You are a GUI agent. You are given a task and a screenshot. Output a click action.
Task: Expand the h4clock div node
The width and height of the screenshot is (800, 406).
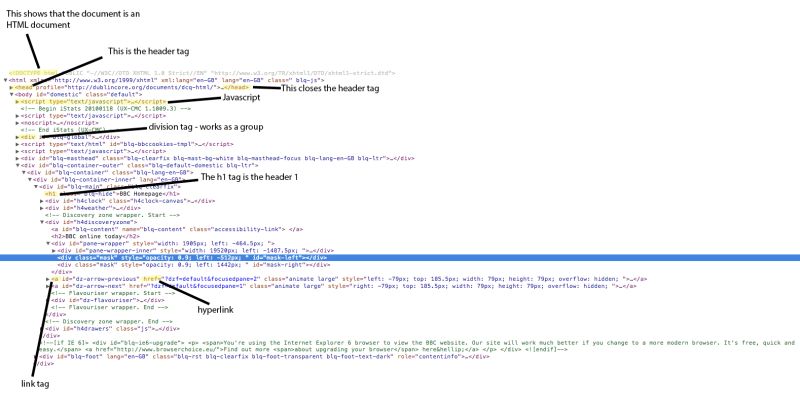point(42,201)
